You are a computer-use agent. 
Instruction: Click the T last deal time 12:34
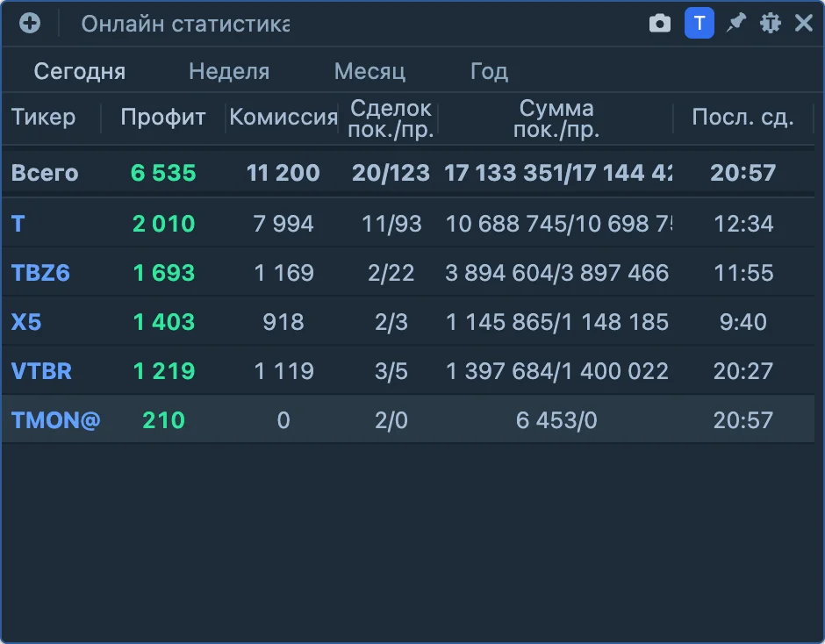742,224
